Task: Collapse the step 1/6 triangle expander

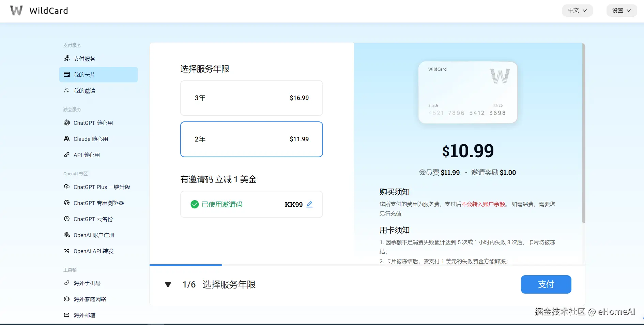Action: [x=168, y=284]
